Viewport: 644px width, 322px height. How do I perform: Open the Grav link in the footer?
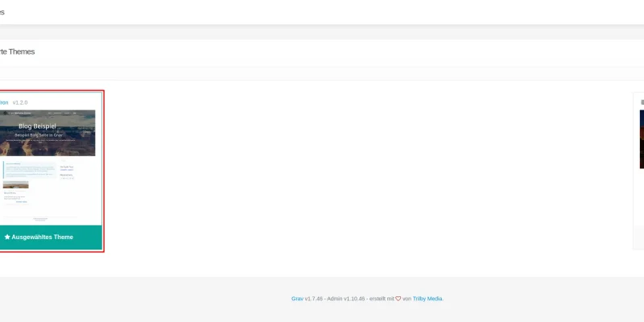point(297,299)
